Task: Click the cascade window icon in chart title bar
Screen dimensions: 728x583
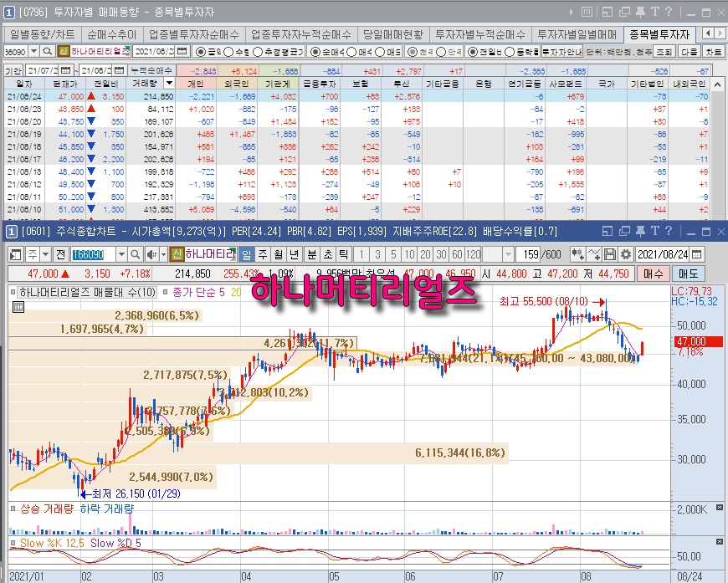Action: [x=624, y=231]
